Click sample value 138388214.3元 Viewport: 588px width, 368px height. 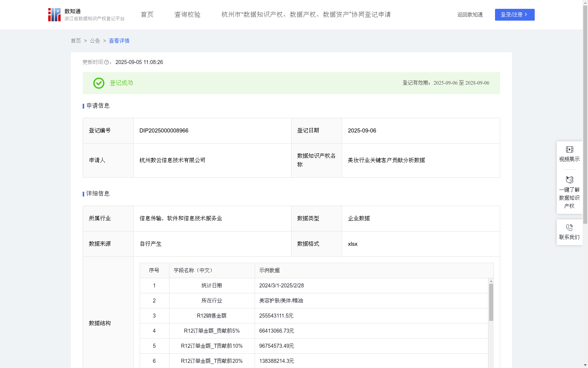tap(277, 361)
